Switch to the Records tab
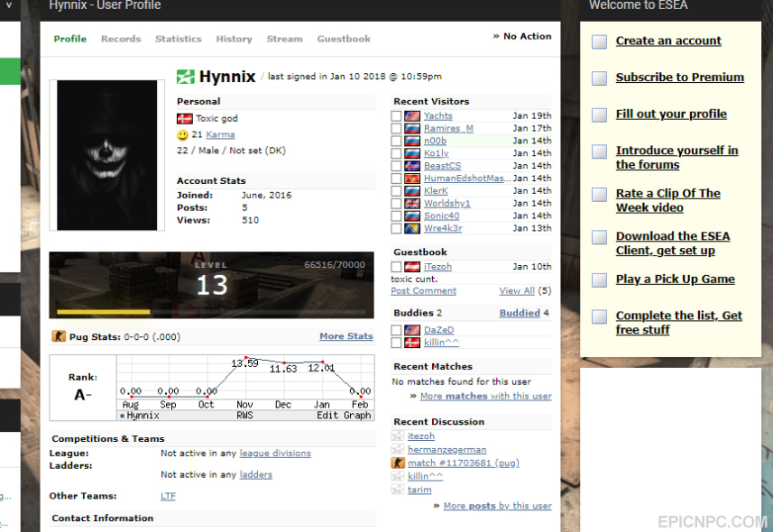The width and height of the screenshot is (773, 532). (x=121, y=39)
